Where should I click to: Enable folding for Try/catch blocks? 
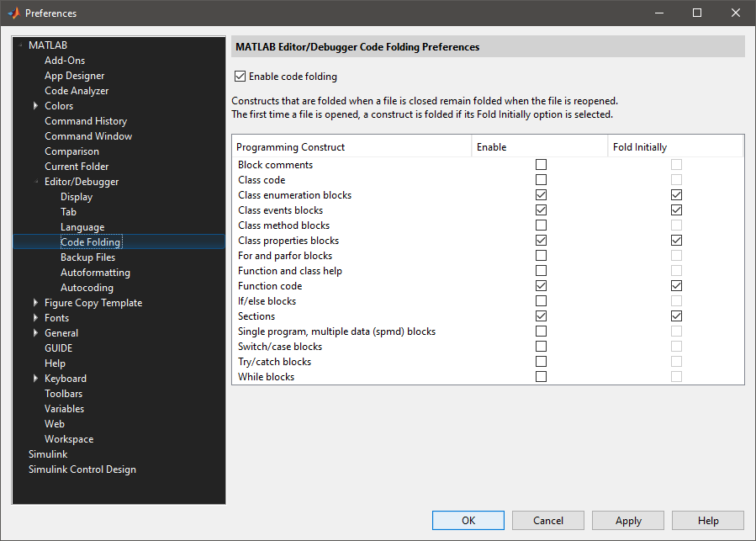tap(541, 362)
